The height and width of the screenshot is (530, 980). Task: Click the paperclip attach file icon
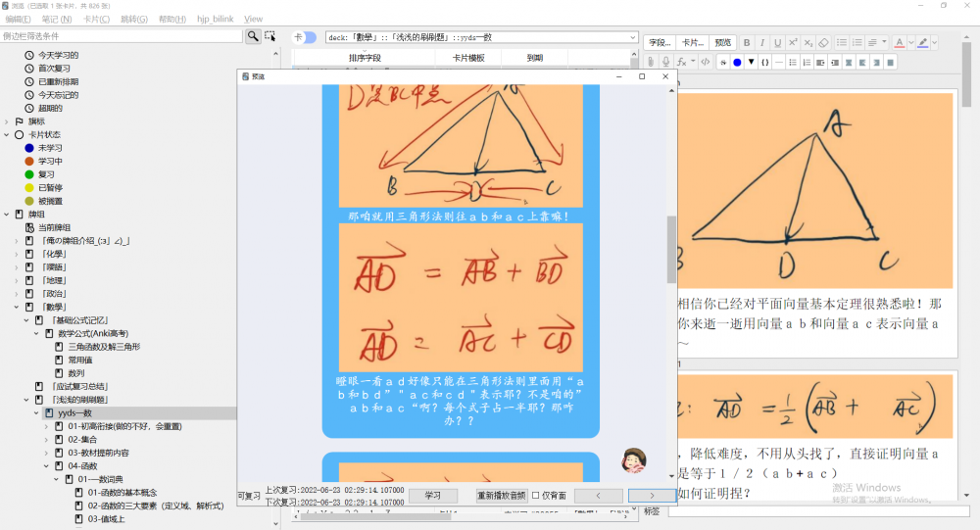click(x=651, y=62)
